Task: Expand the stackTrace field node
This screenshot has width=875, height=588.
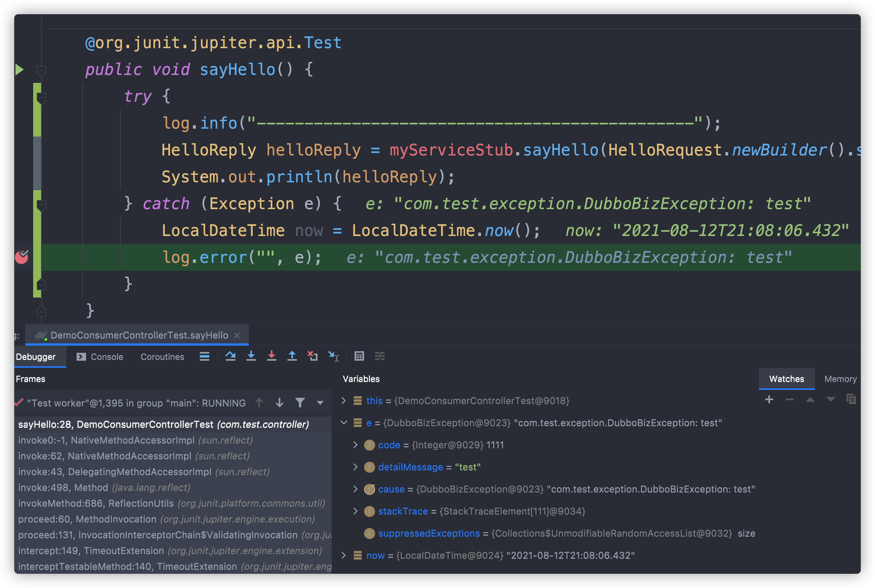Action: click(355, 511)
